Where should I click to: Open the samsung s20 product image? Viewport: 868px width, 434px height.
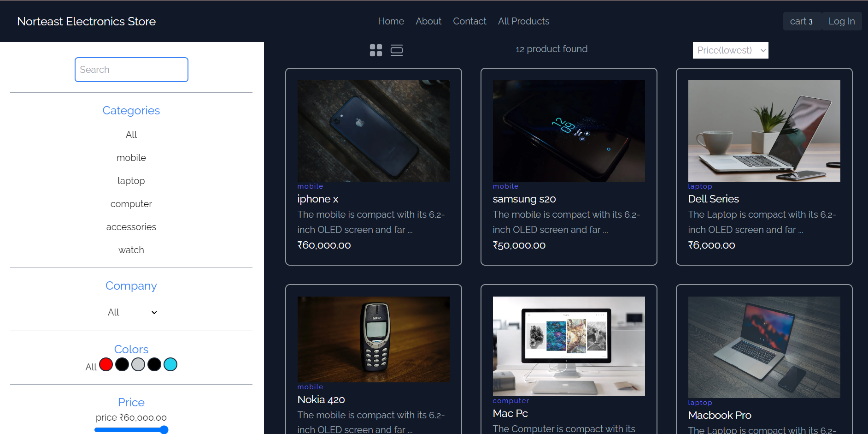(569, 131)
